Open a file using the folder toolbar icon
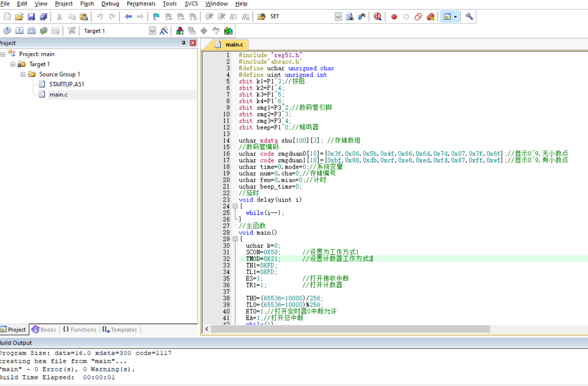Viewport: 588px width, 386px height. (x=19, y=17)
